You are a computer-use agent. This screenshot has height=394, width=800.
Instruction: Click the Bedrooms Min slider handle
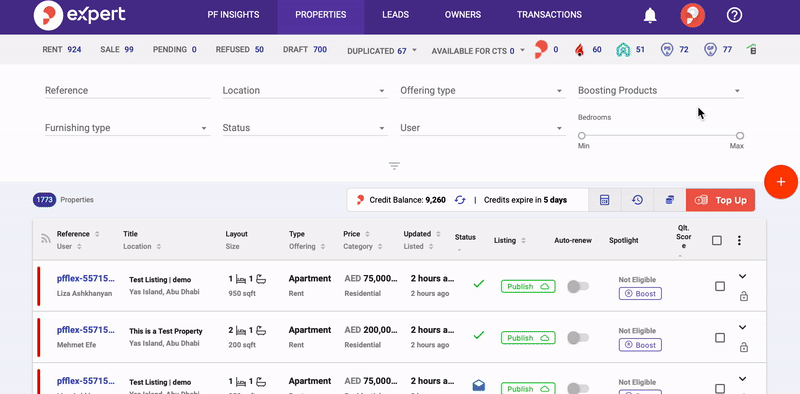pyautogui.click(x=582, y=136)
